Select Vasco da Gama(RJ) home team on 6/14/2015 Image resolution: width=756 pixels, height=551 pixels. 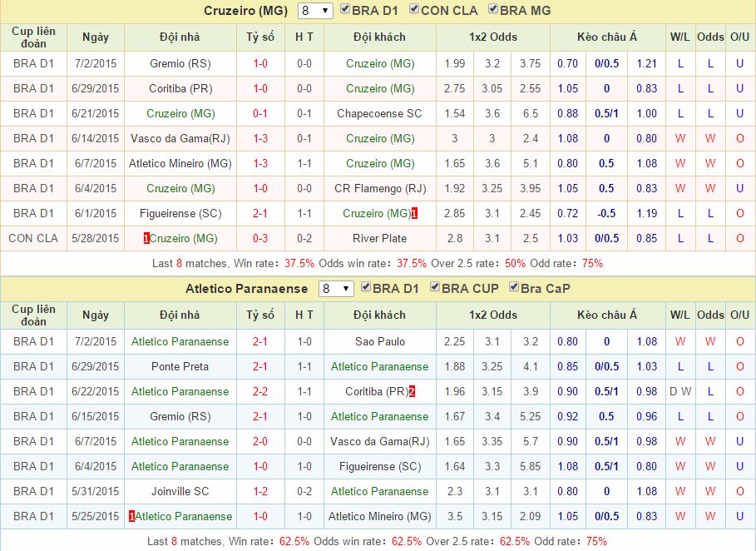[180, 139]
